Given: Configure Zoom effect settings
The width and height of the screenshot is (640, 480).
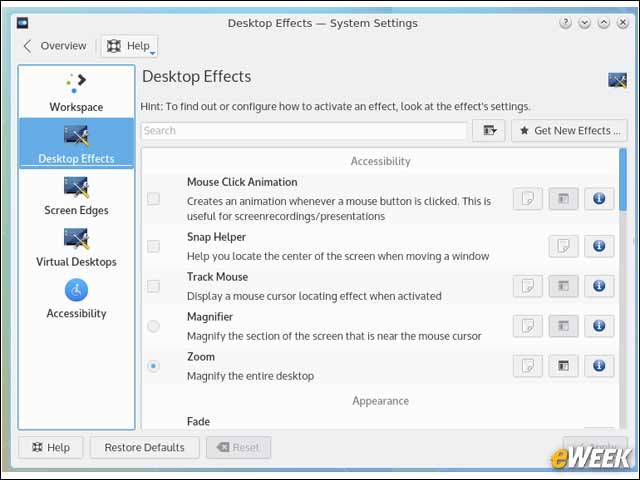Looking at the screenshot, I should click(563, 366).
